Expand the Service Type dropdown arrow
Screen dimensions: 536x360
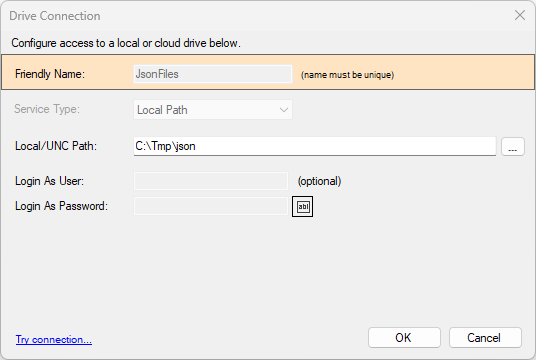(x=283, y=110)
